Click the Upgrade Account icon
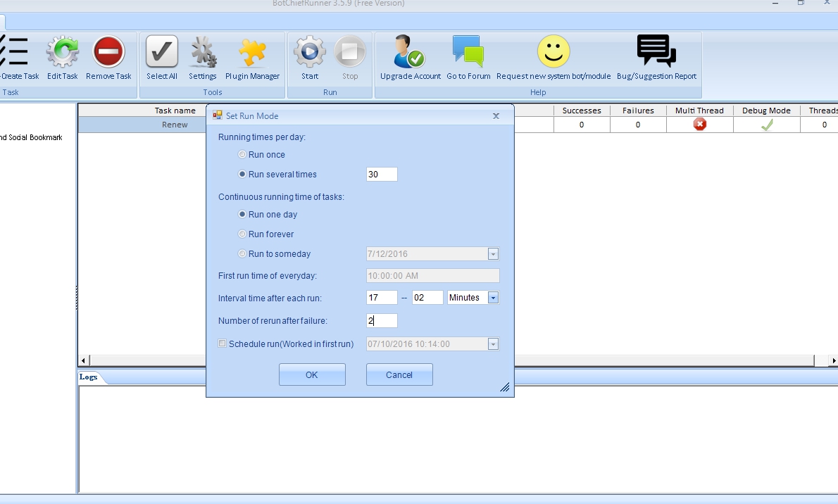This screenshot has width=838, height=504. pos(410,53)
